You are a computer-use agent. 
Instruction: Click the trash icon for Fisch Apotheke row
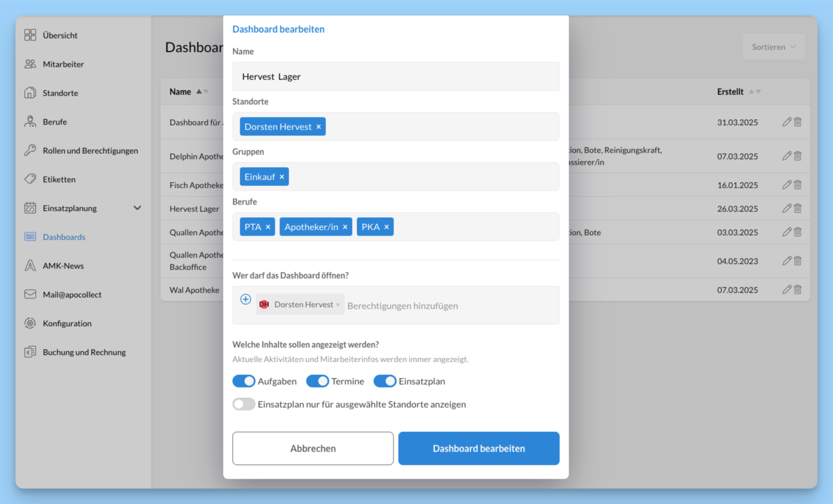tap(798, 185)
